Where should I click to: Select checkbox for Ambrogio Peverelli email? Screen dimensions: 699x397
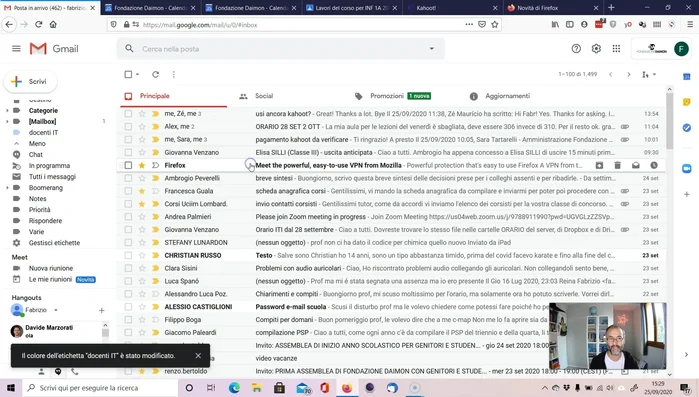click(x=128, y=178)
